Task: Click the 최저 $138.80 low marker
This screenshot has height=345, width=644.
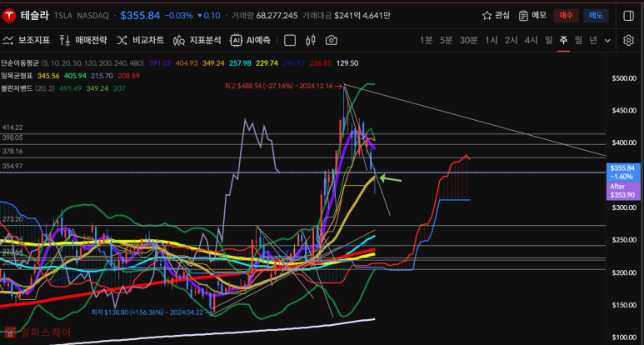Action: pyautogui.click(x=150, y=312)
